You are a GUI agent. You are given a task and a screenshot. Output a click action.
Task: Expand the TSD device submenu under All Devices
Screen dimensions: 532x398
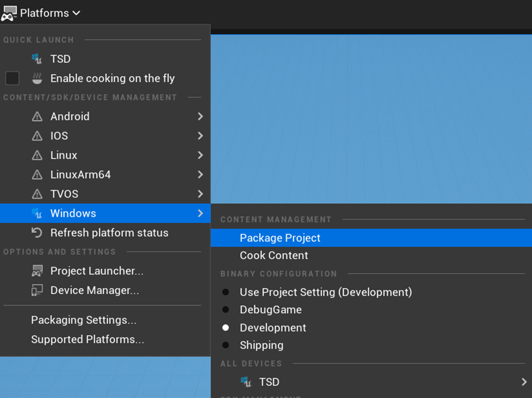pos(524,382)
